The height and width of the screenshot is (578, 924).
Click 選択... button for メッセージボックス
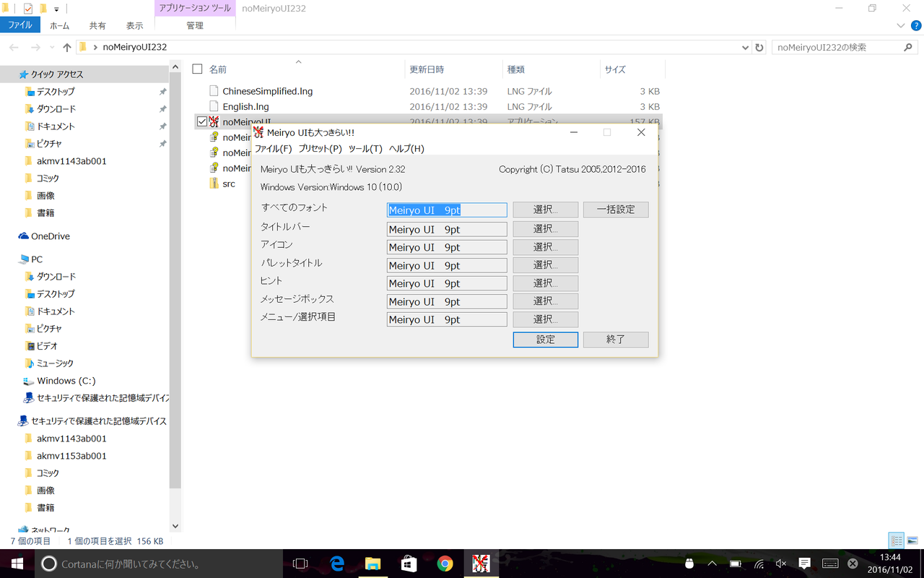coord(546,301)
